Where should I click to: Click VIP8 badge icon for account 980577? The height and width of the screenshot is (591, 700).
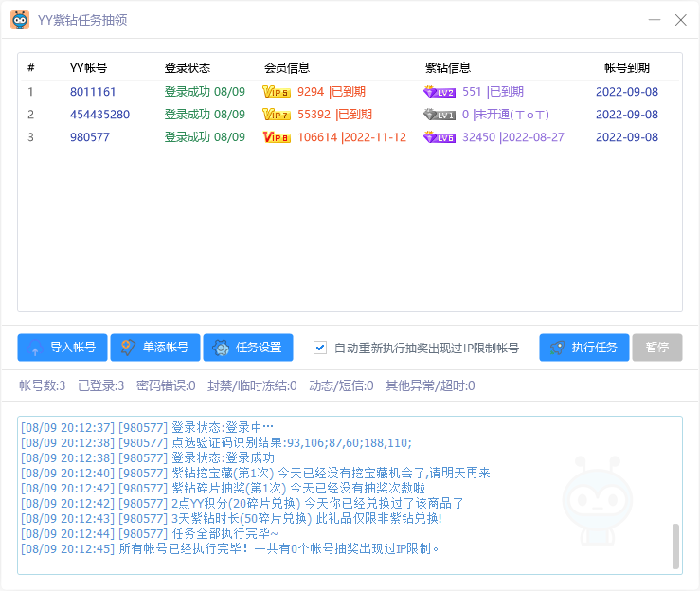click(x=277, y=137)
